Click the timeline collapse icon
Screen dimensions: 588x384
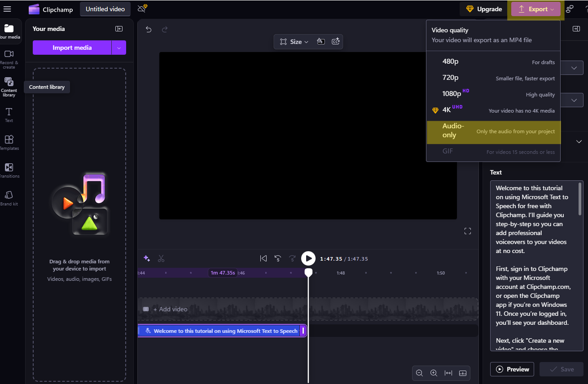(463, 373)
